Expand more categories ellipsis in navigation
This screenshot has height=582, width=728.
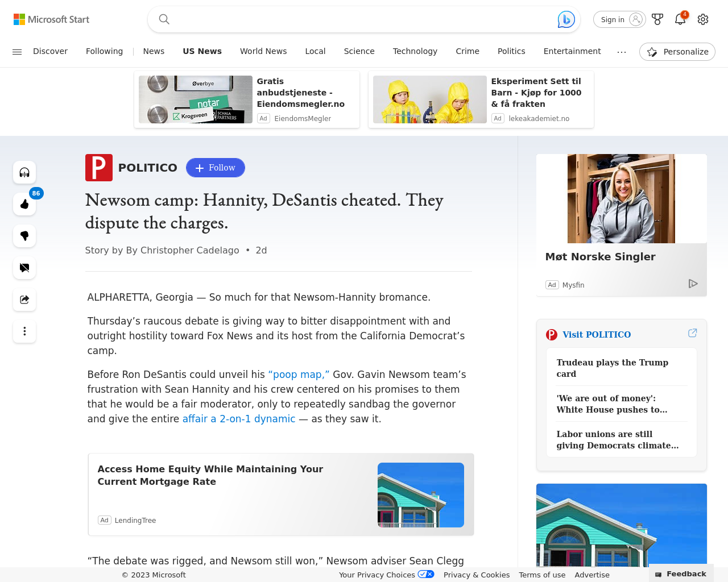(x=621, y=52)
